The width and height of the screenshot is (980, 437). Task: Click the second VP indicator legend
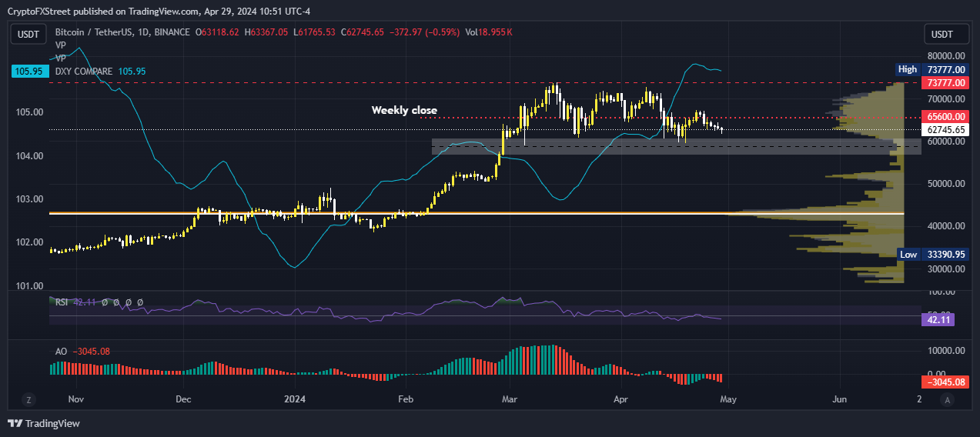(x=61, y=58)
